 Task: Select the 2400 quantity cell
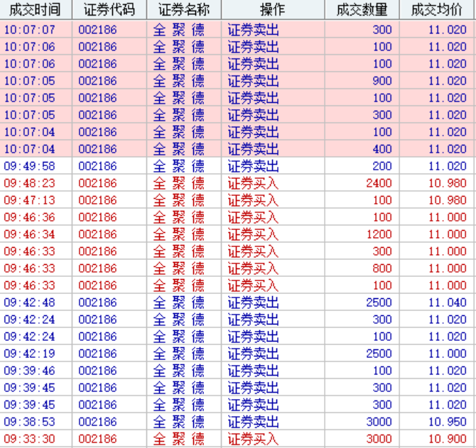coord(379,183)
